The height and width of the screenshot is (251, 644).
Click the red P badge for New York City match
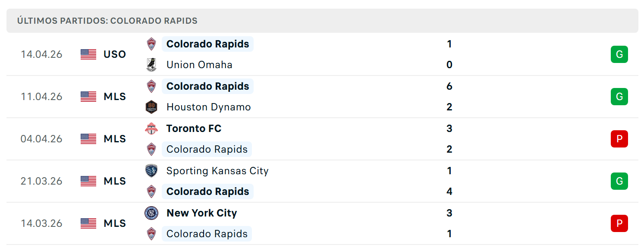click(619, 223)
